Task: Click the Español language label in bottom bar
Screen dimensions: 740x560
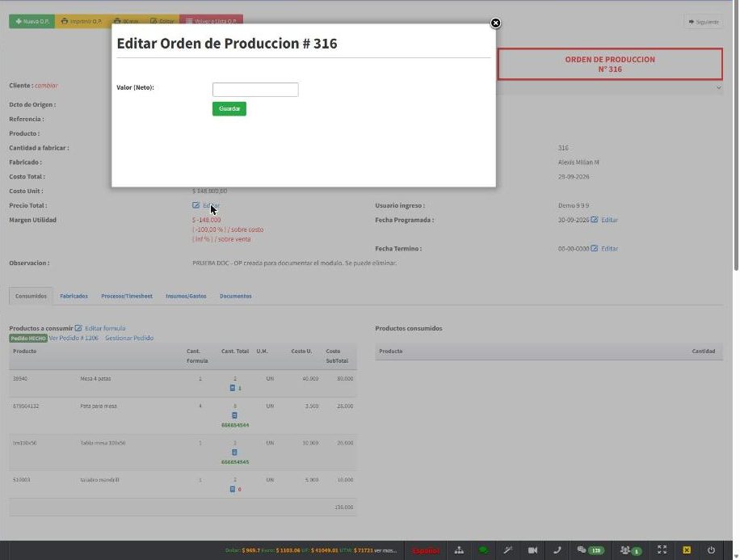Action: click(425, 550)
